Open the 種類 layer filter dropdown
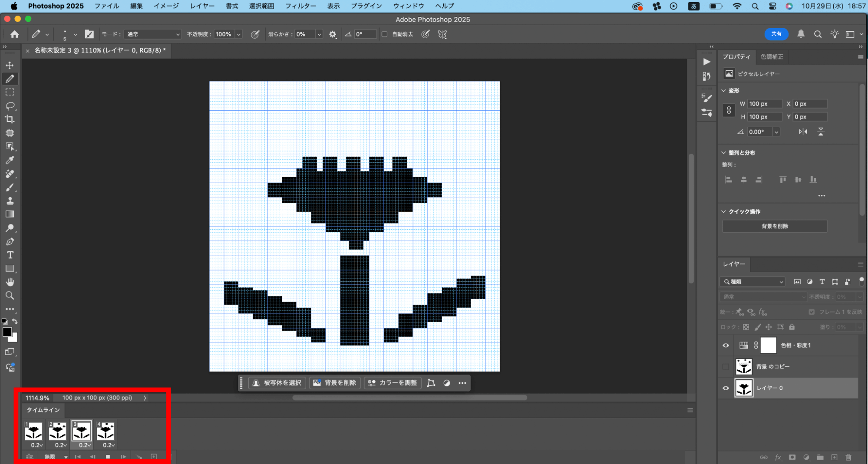The image size is (868, 464). [753, 282]
